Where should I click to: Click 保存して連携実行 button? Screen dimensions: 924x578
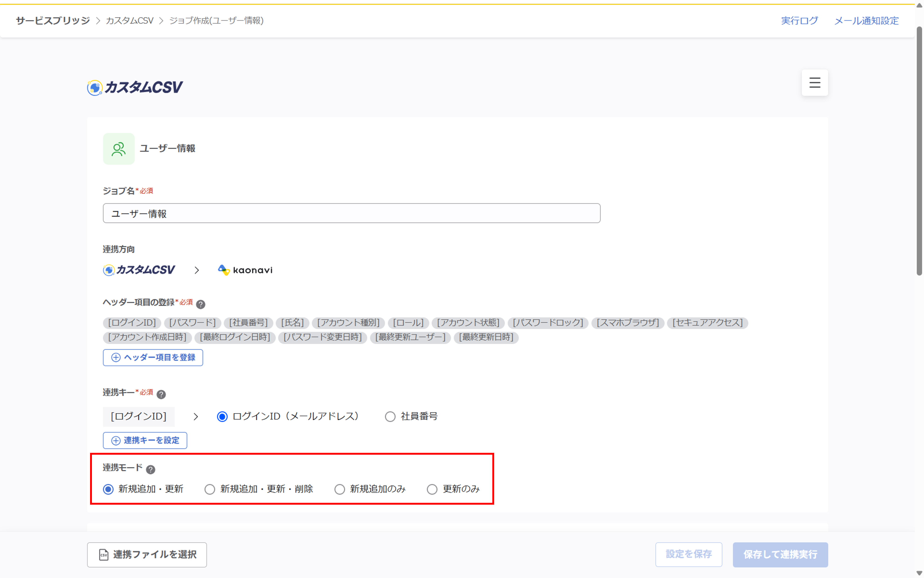(x=780, y=555)
